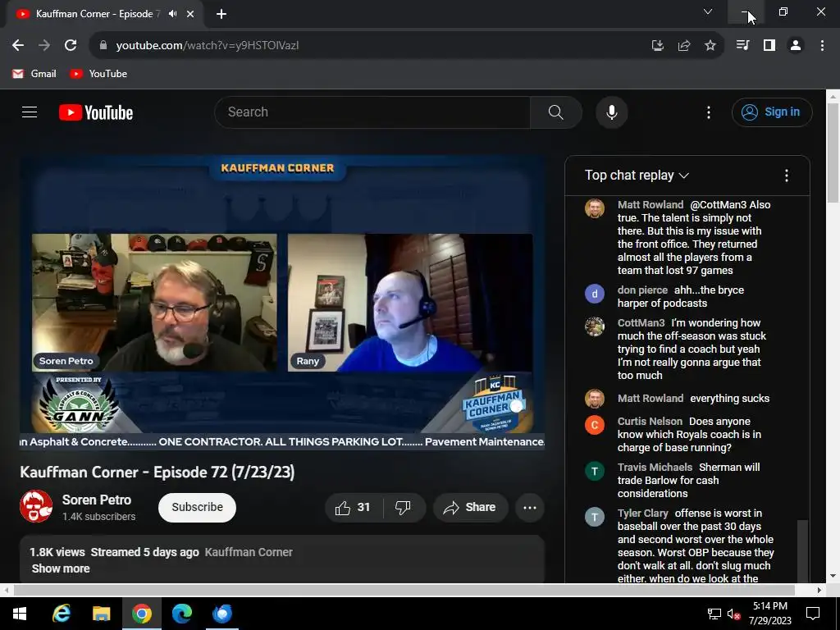This screenshot has height=630, width=840.
Task: Click Tyler Clary chat author name
Action: coord(643,514)
